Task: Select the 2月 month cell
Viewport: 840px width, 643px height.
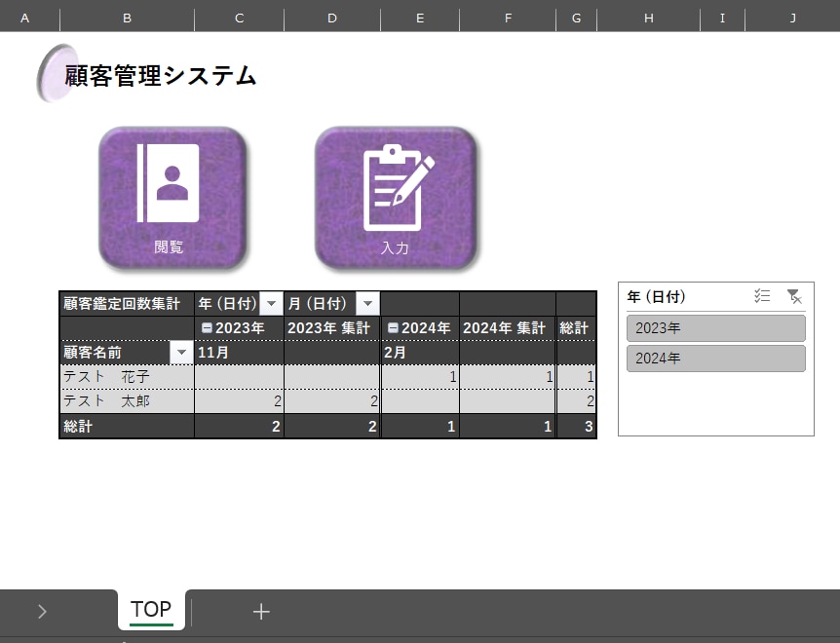Action: click(420, 353)
